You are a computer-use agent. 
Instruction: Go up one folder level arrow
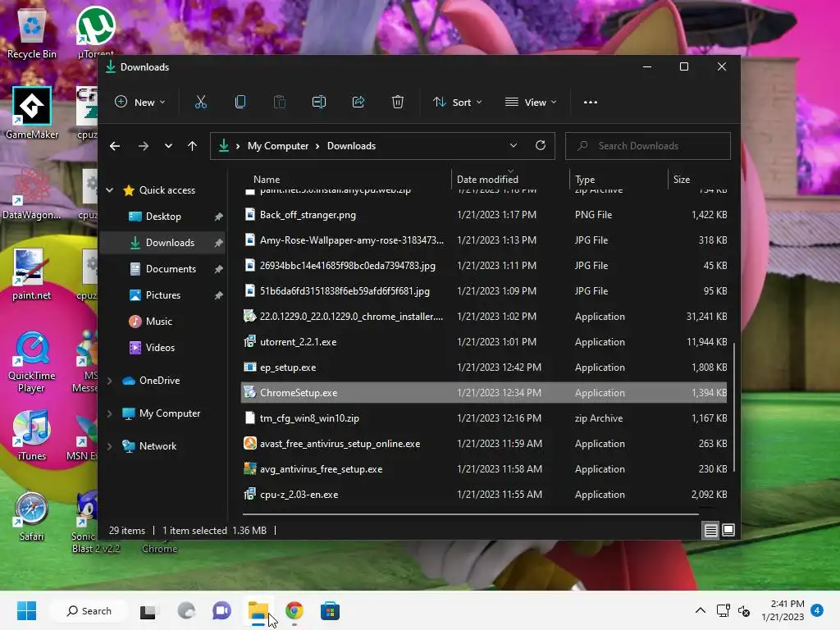192,146
